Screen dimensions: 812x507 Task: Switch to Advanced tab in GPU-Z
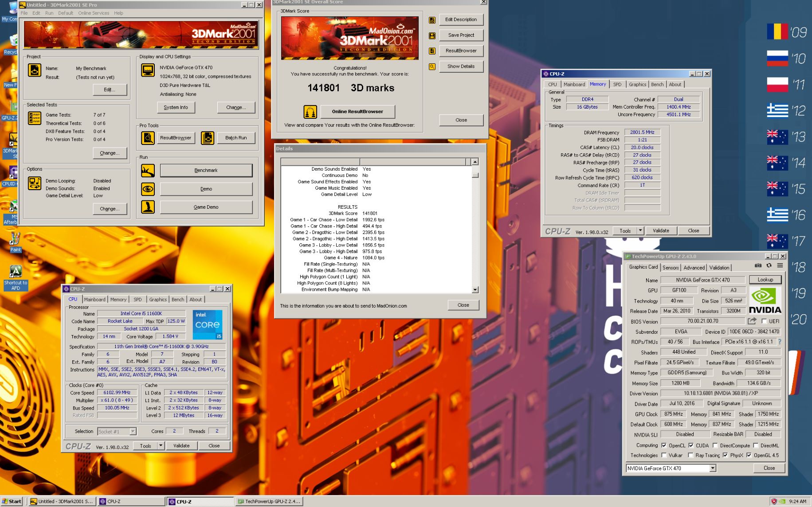(x=694, y=268)
